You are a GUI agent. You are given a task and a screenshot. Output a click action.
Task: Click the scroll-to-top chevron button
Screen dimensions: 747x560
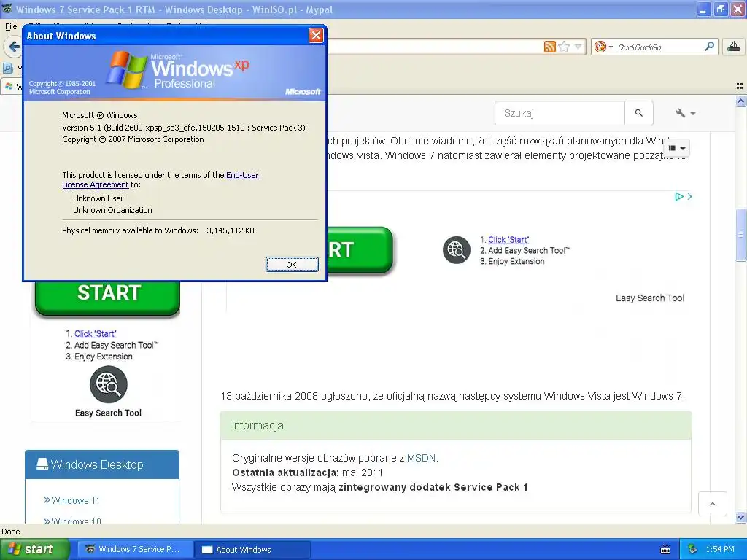(712, 504)
